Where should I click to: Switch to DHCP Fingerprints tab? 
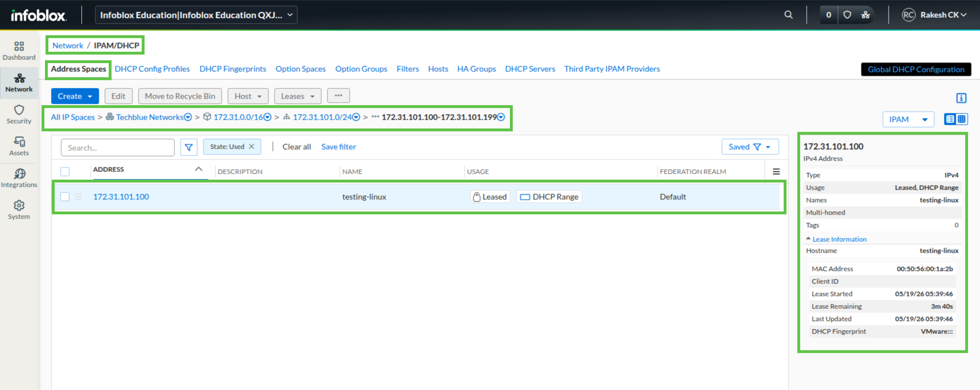[233, 69]
